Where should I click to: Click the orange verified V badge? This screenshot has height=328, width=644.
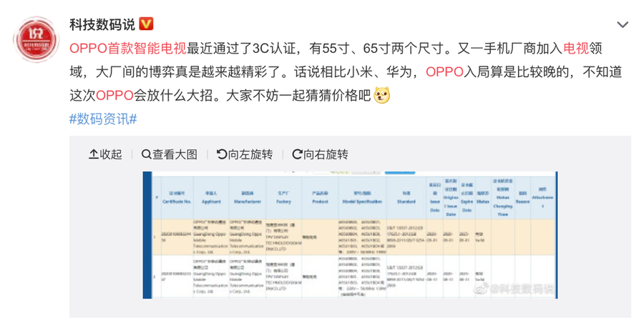pyautogui.click(x=146, y=24)
